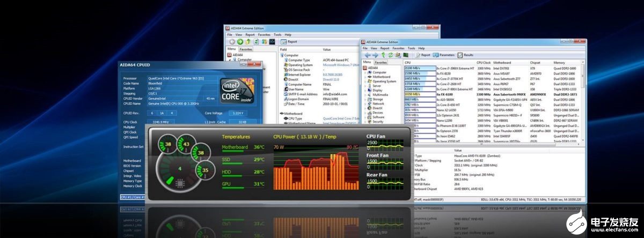Select Motherboard in benchmark window tree
Image resolution: width=644 pixels, height=238 pixels.
coord(383,77)
